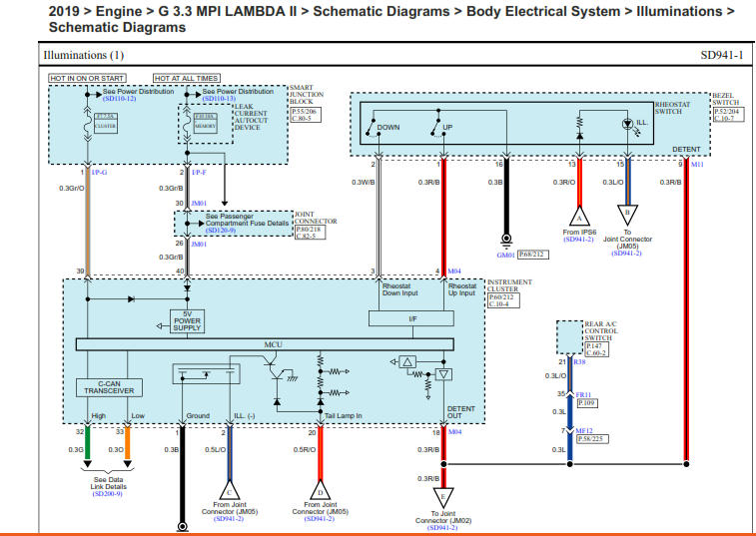Screen dimensions: 756x536
Task: Select the triangle connector D symbol
Action: (321, 491)
